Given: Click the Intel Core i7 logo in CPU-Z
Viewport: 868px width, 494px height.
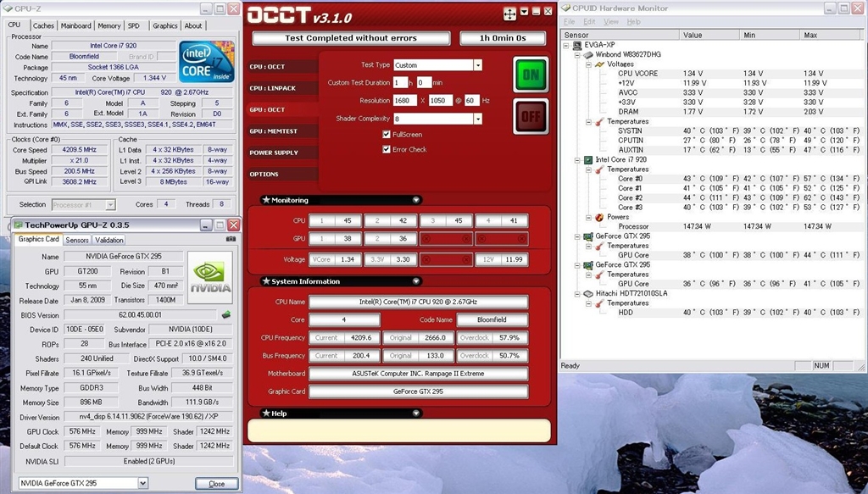Looking at the screenshot, I should tap(206, 63).
